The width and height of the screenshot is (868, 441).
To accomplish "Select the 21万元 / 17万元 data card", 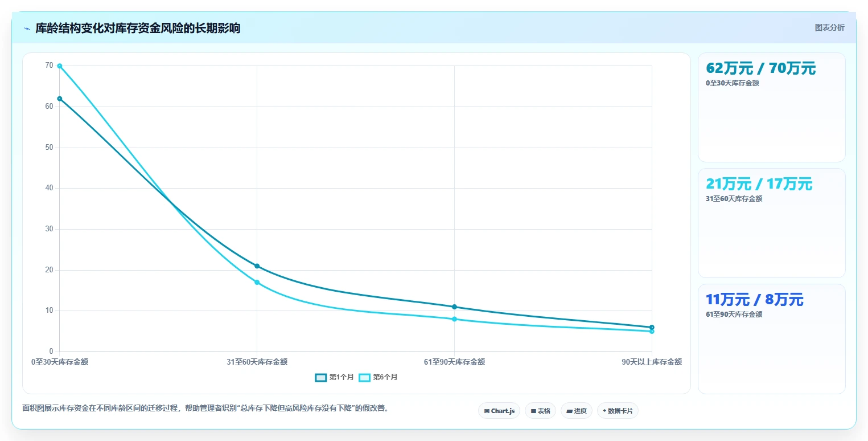I will click(x=771, y=223).
